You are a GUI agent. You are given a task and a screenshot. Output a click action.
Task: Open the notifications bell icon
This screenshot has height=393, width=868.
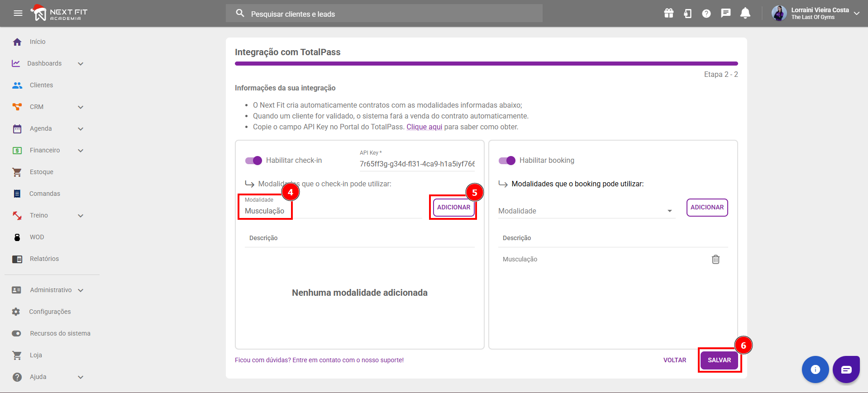click(745, 13)
